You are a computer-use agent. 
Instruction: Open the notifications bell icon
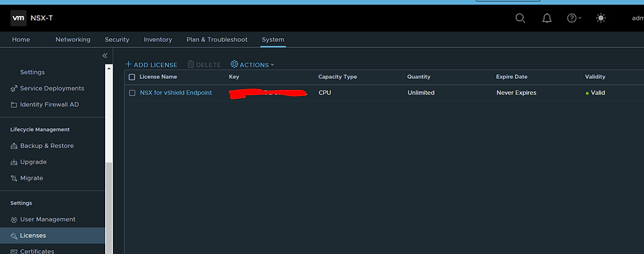point(547,18)
